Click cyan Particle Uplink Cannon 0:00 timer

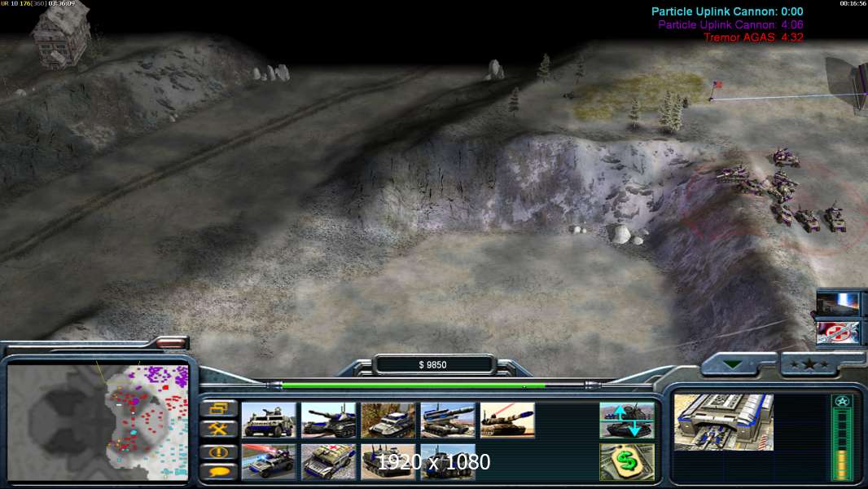(727, 11)
